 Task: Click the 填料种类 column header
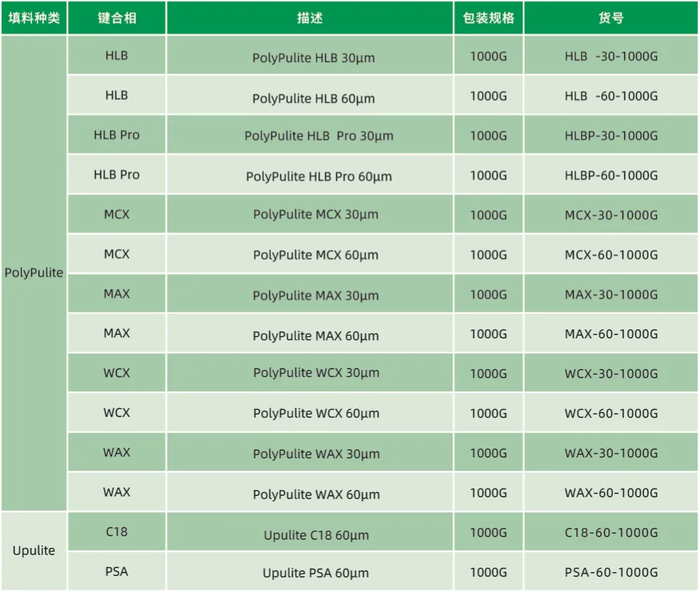(x=34, y=18)
